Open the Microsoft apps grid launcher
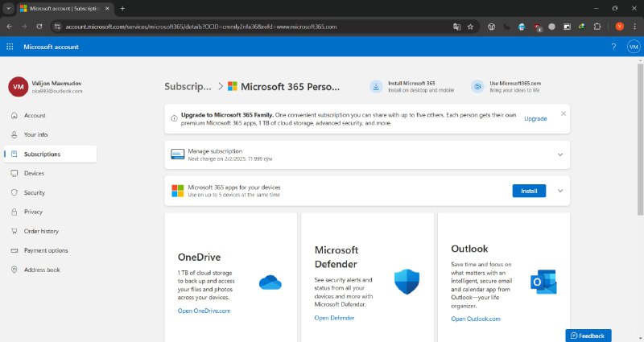 point(10,47)
